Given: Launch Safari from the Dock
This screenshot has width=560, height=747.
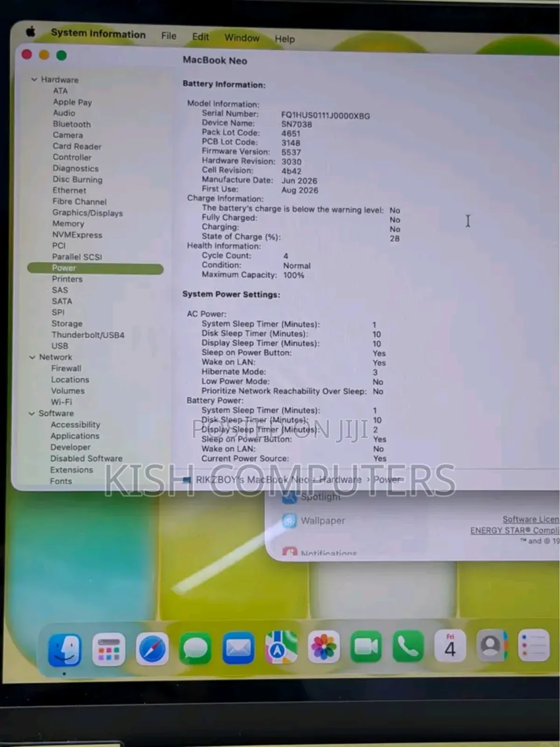Looking at the screenshot, I should tap(152, 649).
